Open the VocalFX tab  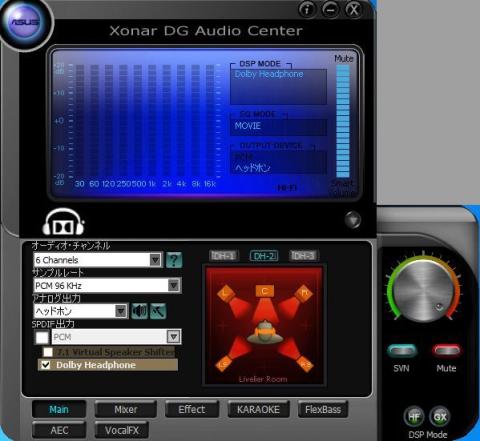pyautogui.click(x=122, y=430)
